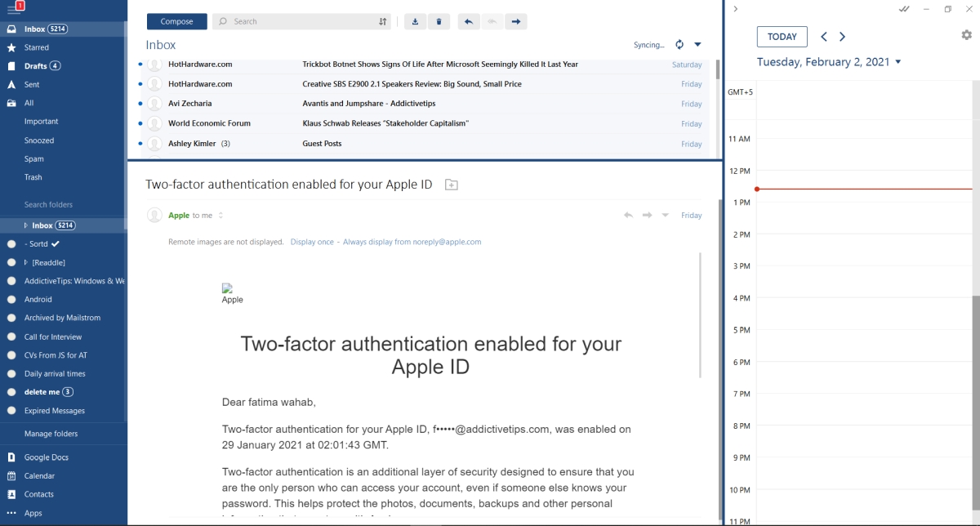
Task: Click the Reply arrow button in toolbar
Action: pos(468,21)
